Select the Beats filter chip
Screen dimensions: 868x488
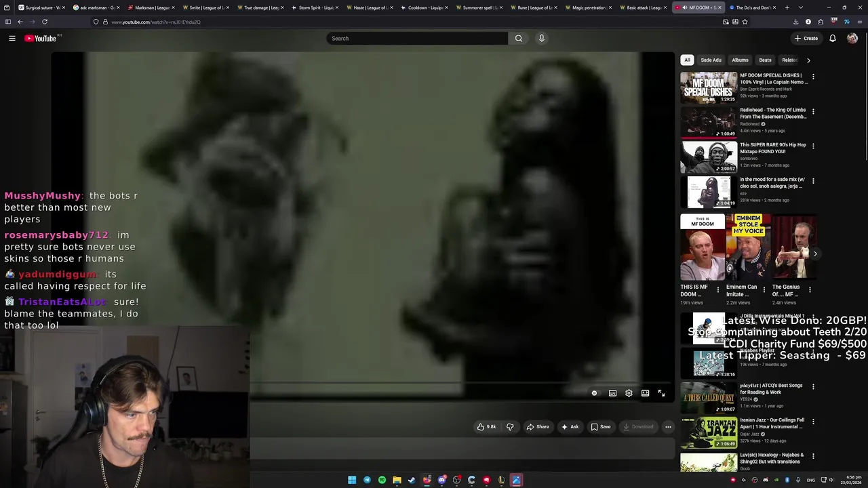click(x=765, y=60)
